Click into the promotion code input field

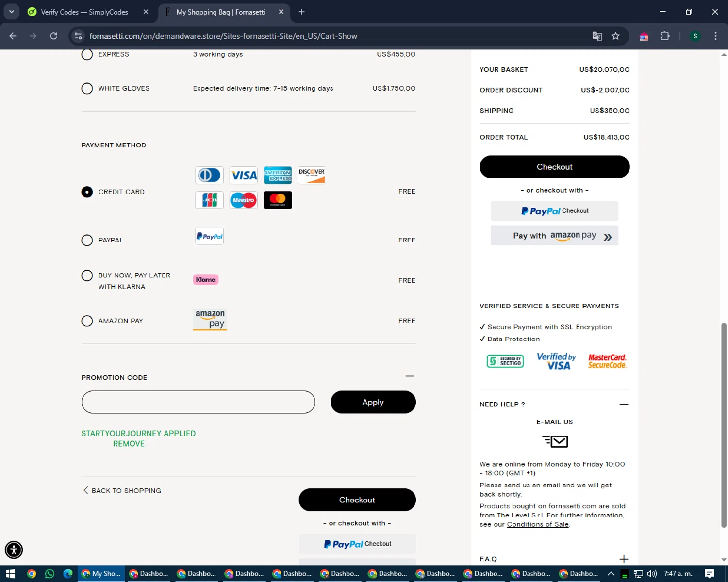tap(198, 402)
